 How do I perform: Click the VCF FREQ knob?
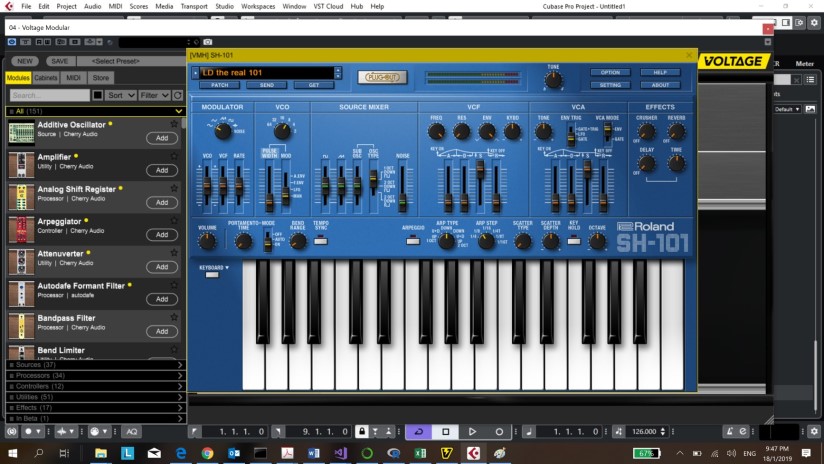436,132
